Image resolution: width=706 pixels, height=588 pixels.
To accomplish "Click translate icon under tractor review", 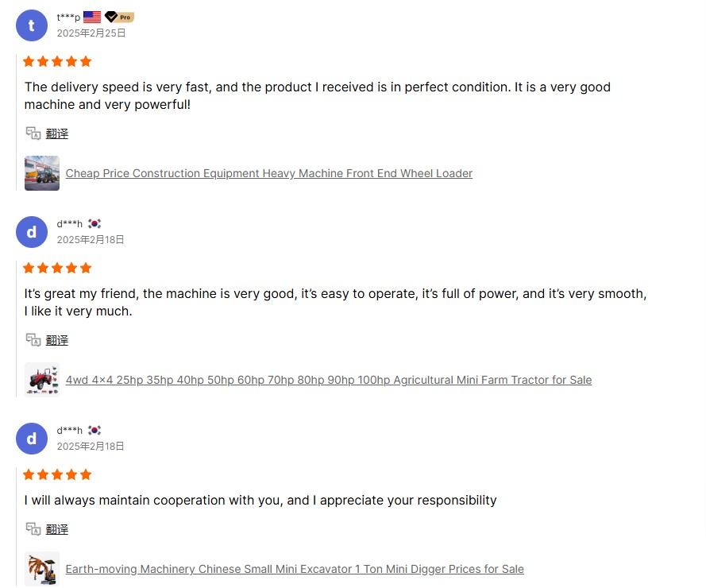I will pos(33,339).
